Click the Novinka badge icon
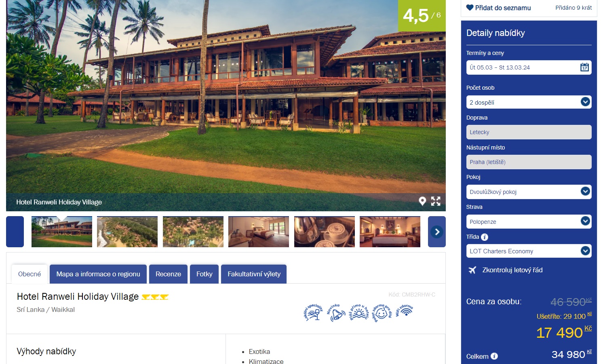The height and width of the screenshot is (364, 603). coord(336,313)
